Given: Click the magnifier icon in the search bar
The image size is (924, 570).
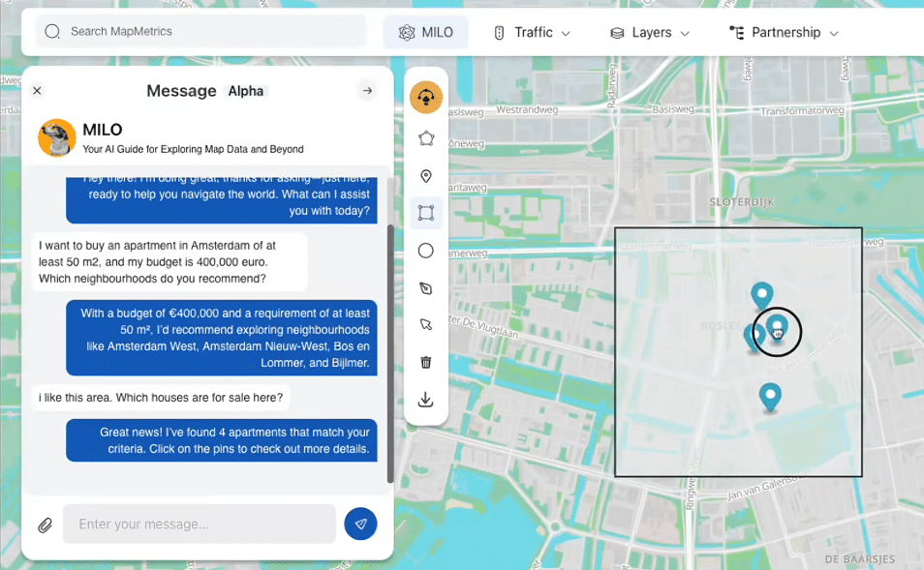Looking at the screenshot, I should 52,31.
